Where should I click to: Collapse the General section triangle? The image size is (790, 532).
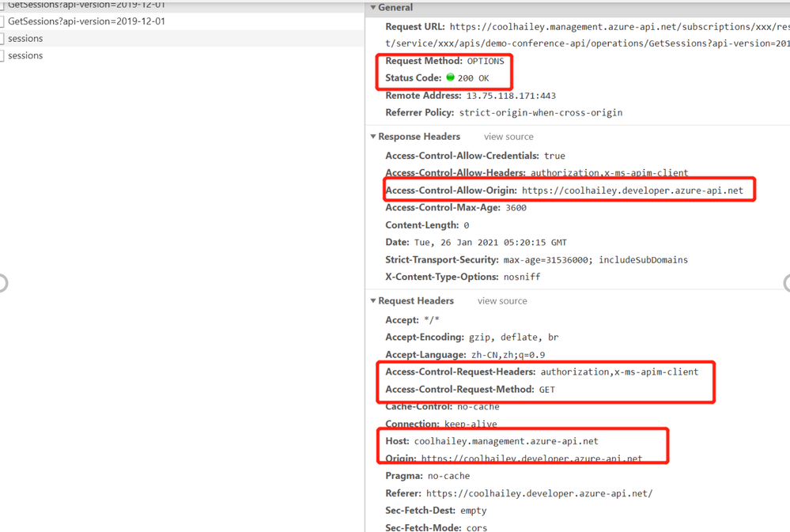(373, 8)
